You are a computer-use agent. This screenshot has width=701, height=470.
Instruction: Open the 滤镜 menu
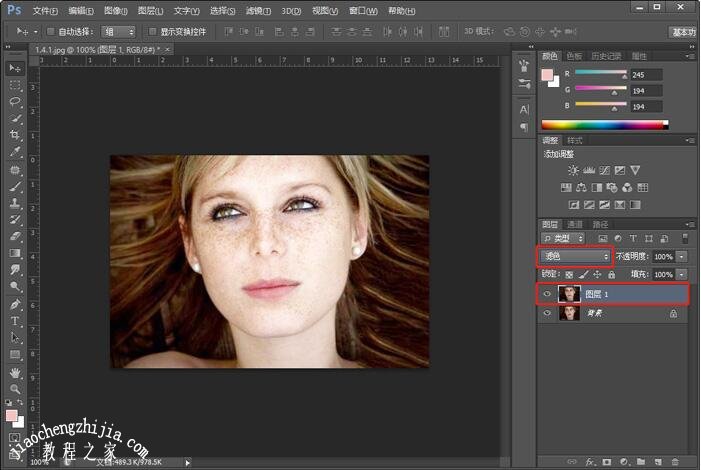tap(260, 10)
